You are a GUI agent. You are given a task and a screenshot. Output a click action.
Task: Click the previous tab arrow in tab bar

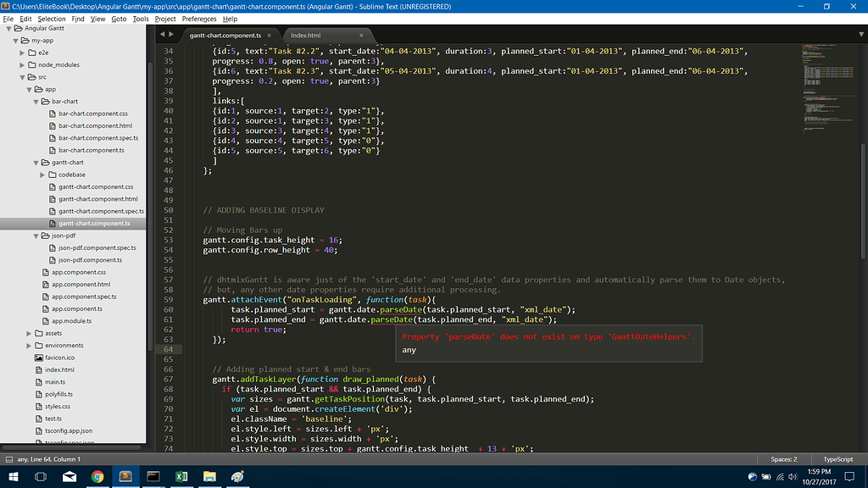(162, 35)
